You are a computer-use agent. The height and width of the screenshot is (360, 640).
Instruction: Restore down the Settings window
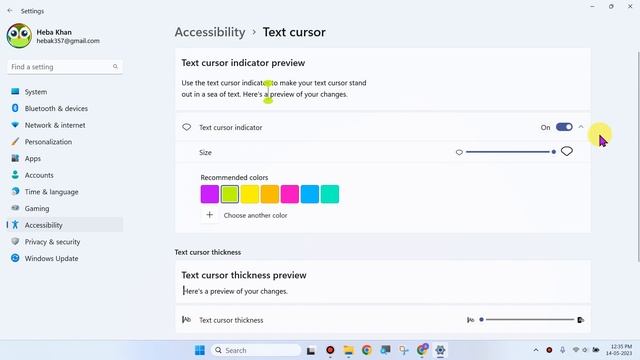pos(611,7)
